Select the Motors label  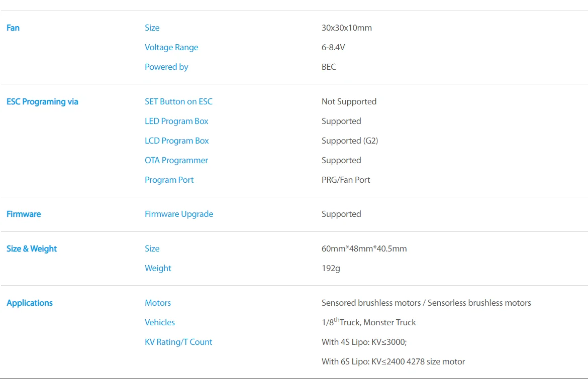[x=158, y=303]
